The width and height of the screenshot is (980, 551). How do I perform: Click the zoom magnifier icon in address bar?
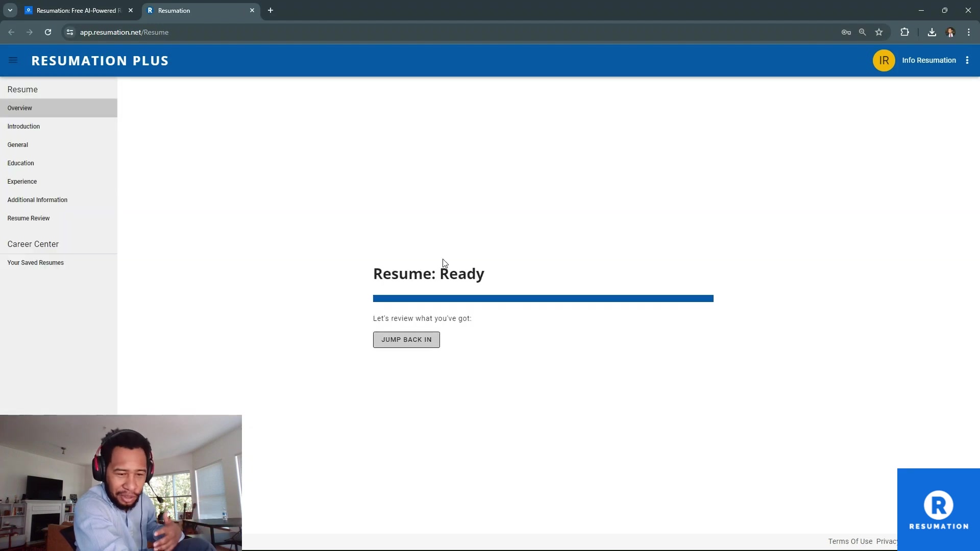point(863,32)
